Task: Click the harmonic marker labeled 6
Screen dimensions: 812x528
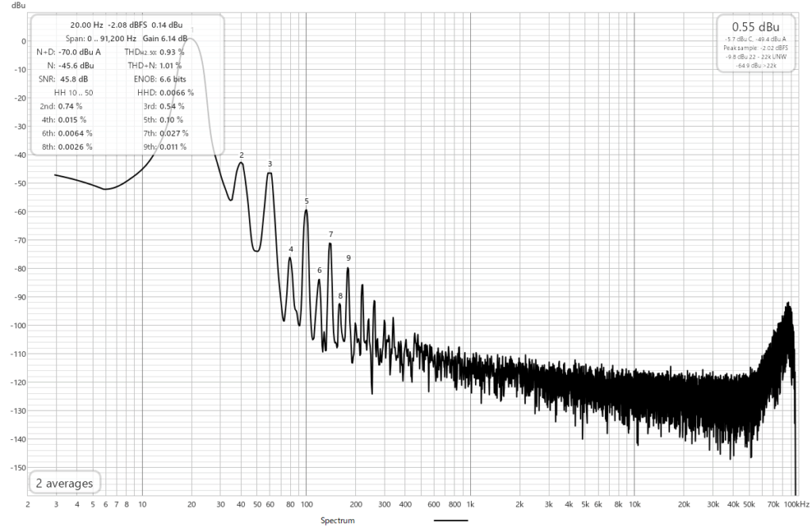Action: coord(320,270)
